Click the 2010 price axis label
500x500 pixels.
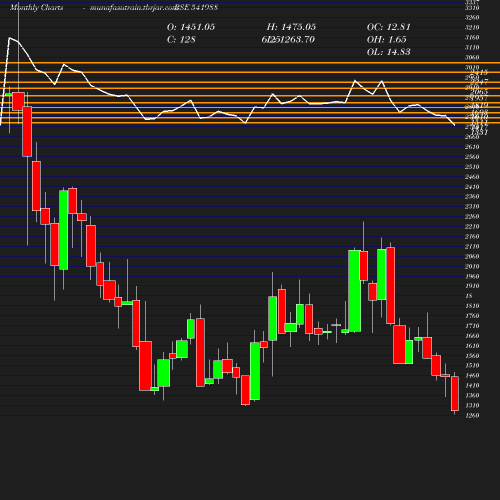click(x=472, y=266)
